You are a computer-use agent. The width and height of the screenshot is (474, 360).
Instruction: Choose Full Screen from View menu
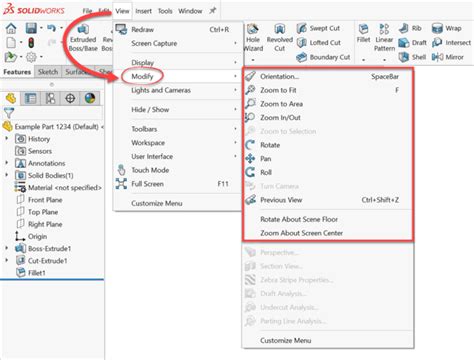(x=177, y=184)
